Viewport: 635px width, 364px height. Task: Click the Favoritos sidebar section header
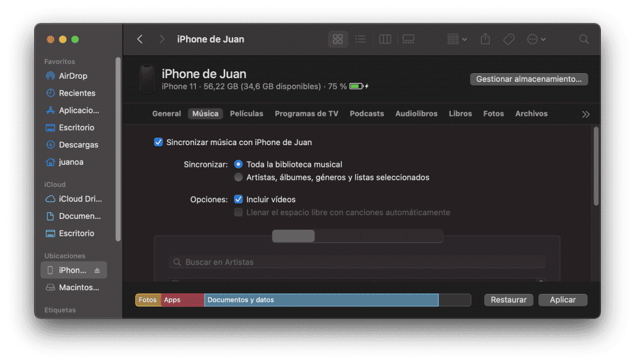pos(60,61)
